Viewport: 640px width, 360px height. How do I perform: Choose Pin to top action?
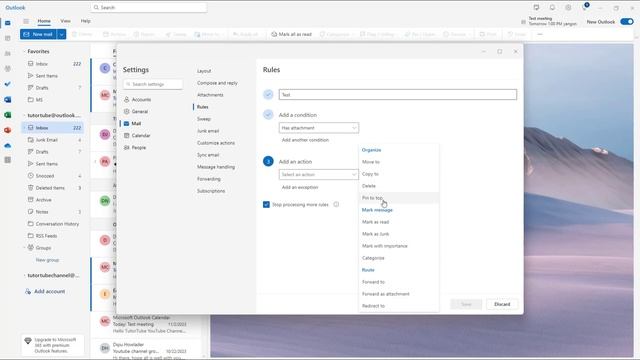(398, 198)
